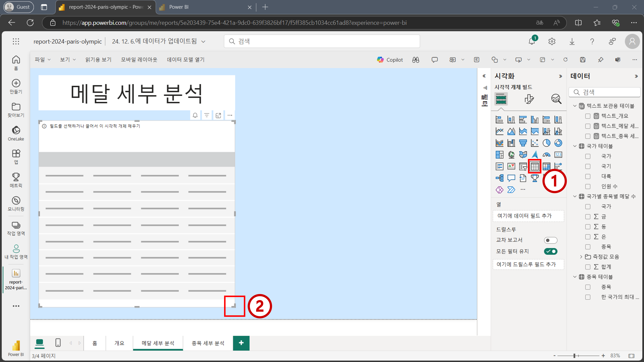Add a new report page

(241, 343)
